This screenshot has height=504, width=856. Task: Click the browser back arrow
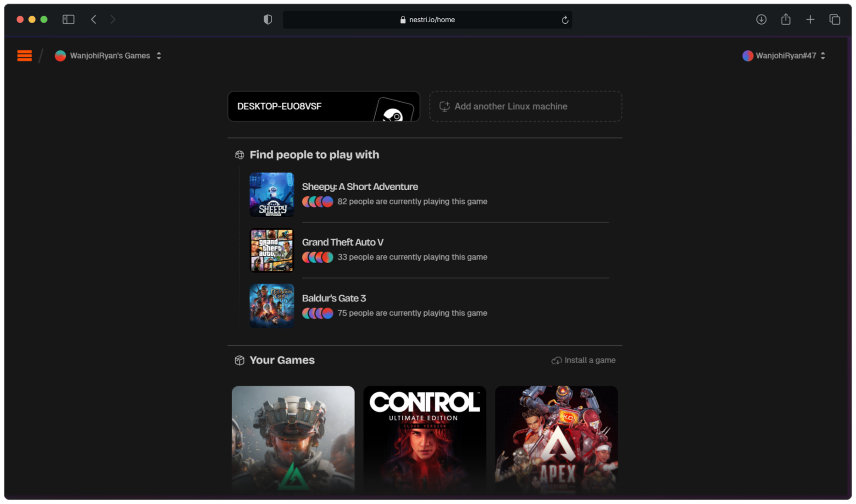(94, 19)
